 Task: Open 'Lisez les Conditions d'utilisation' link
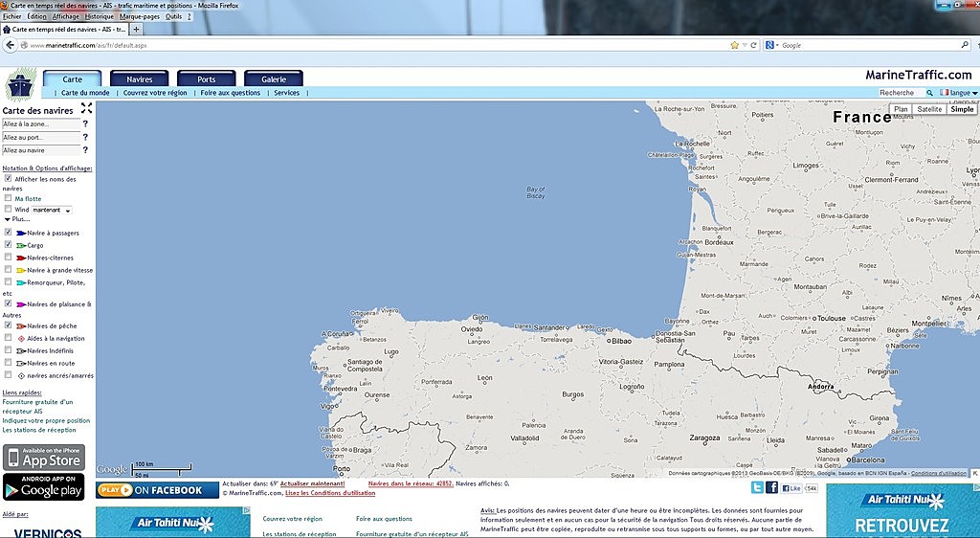330,493
